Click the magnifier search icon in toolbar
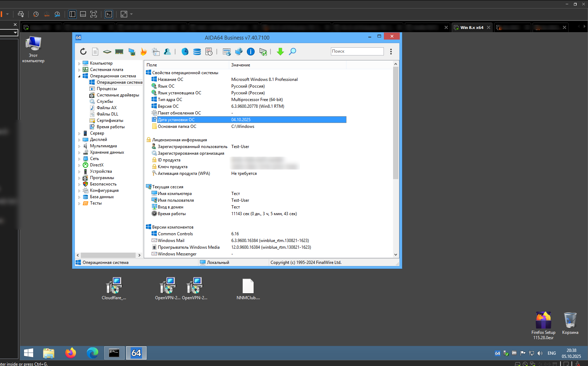Screen dimensions: 588x366 coord(292,52)
